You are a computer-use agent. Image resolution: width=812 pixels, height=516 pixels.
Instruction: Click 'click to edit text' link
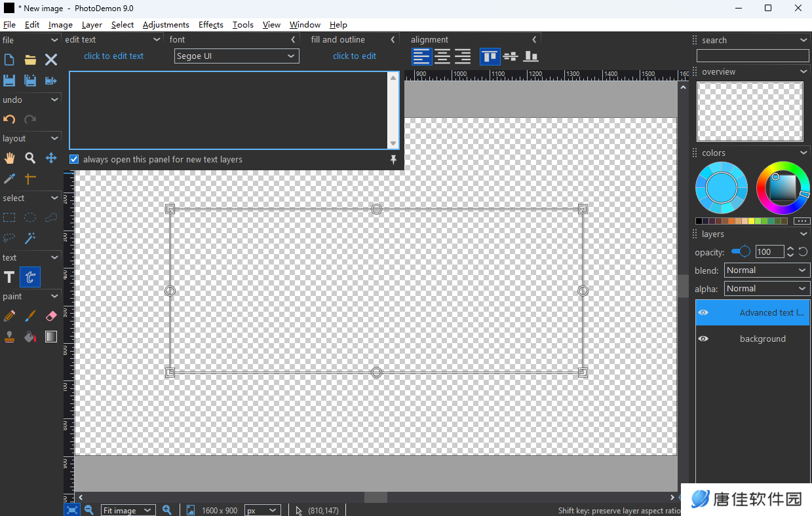point(113,56)
